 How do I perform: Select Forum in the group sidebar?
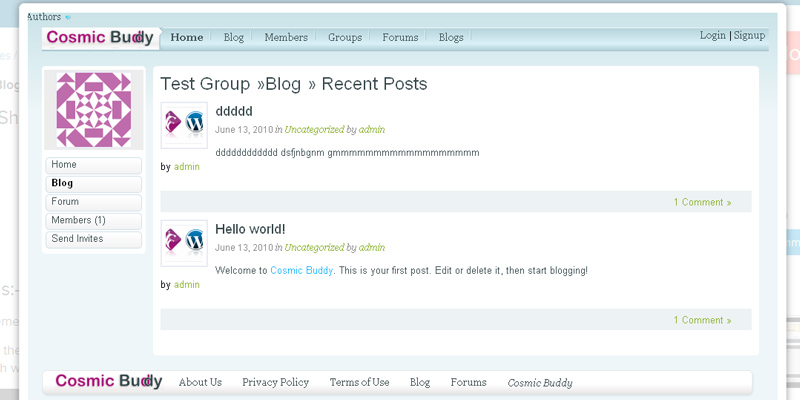click(x=93, y=202)
